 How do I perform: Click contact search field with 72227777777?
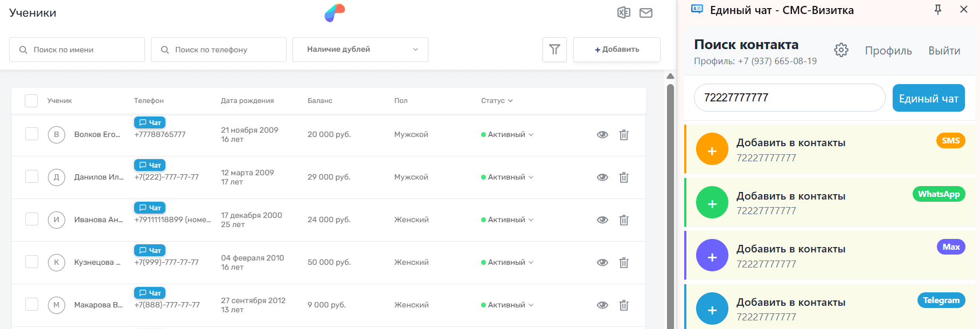tap(790, 98)
